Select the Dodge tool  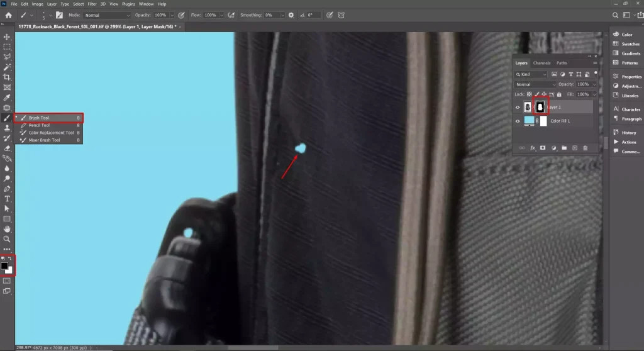[x=7, y=179]
